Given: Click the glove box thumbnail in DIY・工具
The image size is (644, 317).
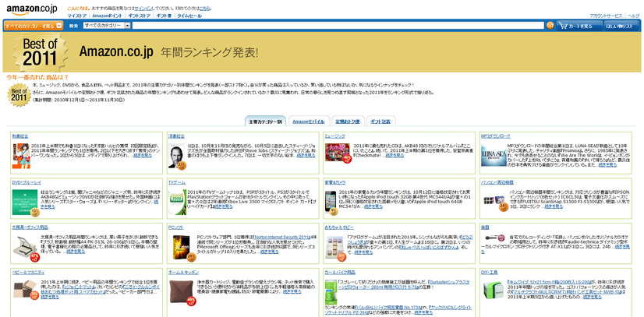Looking at the screenshot, I should pyautogui.click(x=493, y=290).
